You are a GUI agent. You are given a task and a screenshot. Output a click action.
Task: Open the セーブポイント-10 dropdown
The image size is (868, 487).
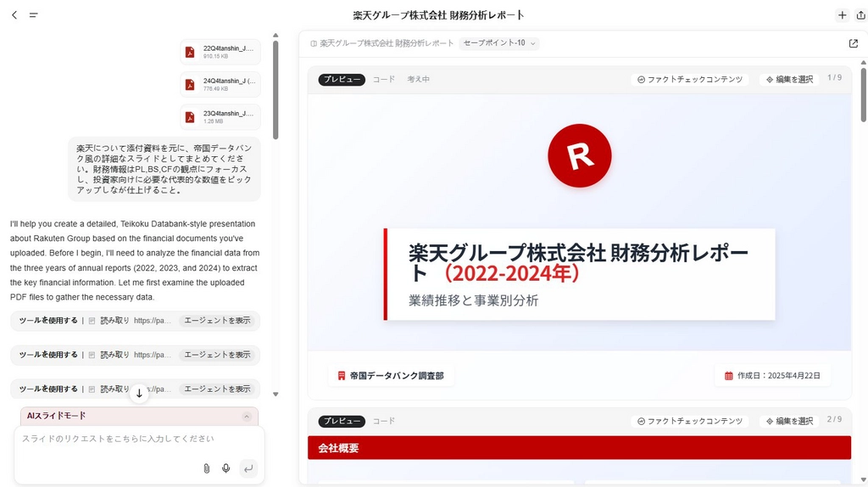pyautogui.click(x=498, y=43)
